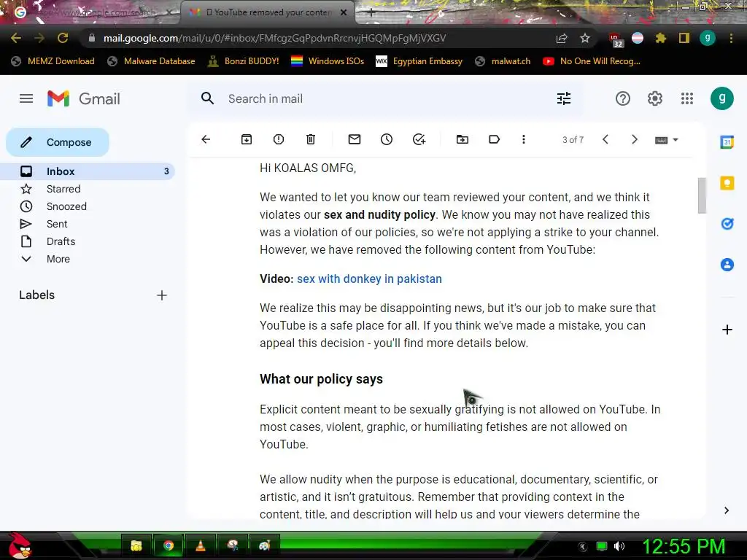Create a new label

(x=161, y=295)
